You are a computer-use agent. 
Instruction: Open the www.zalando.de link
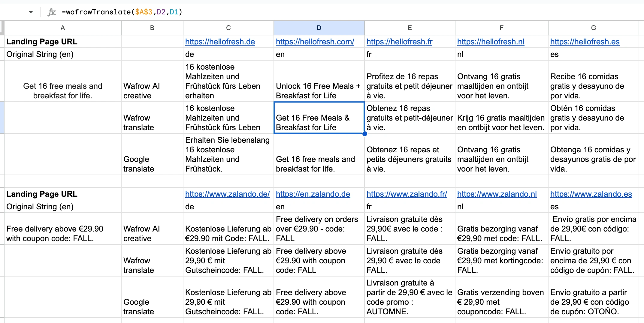[x=228, y=194]
